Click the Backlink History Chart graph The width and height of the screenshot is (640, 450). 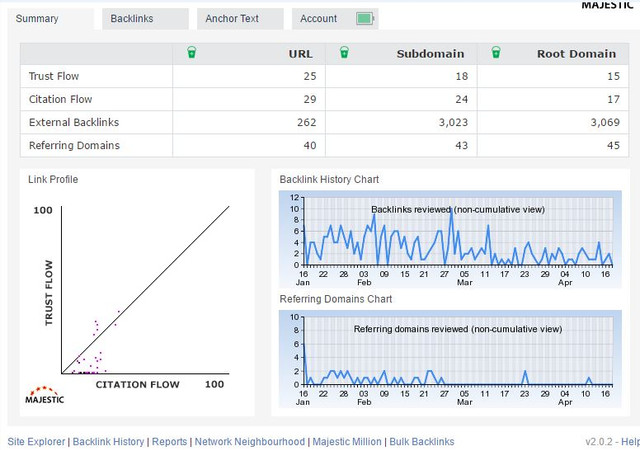point(450,239)
